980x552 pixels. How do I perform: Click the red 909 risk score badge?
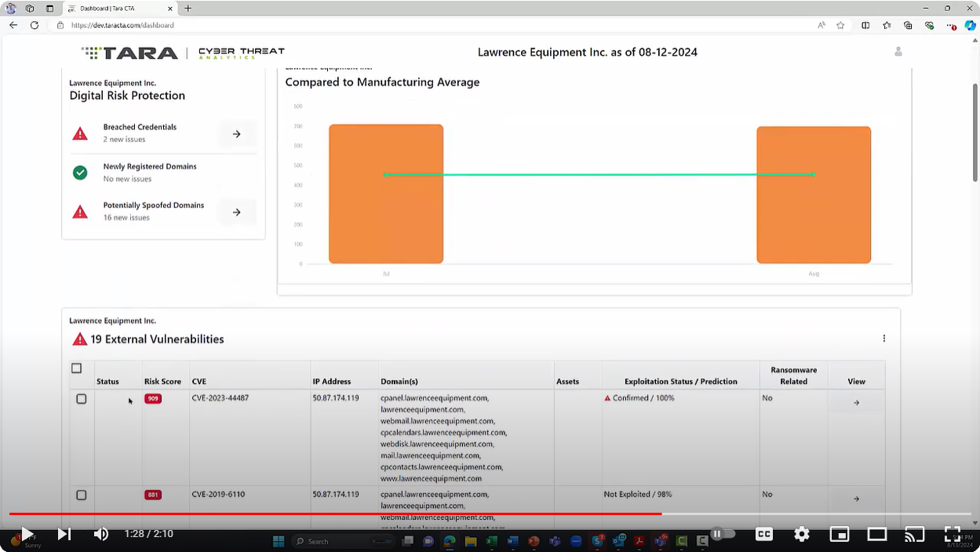(153, 399)
